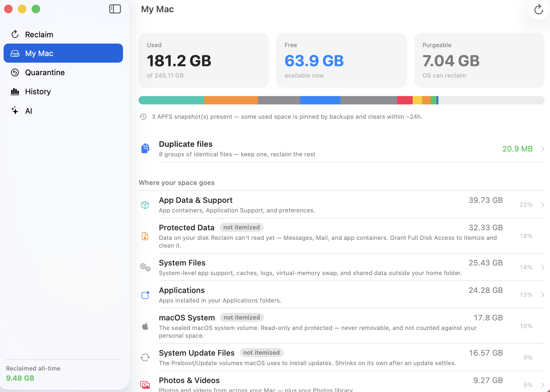
Task: Click the Purgeable 7.04 GB card
Action: [479, 60]
